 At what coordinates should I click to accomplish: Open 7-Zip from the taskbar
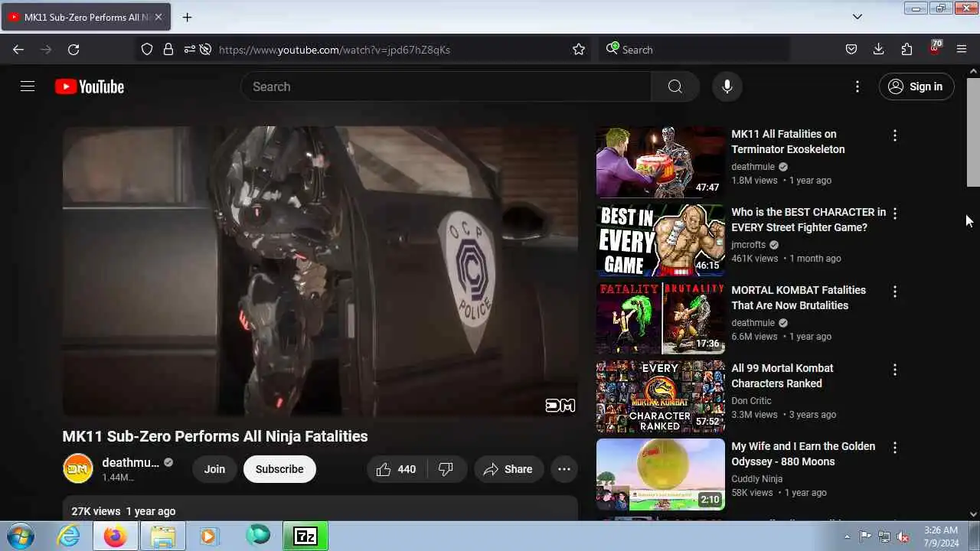point(305,536)
